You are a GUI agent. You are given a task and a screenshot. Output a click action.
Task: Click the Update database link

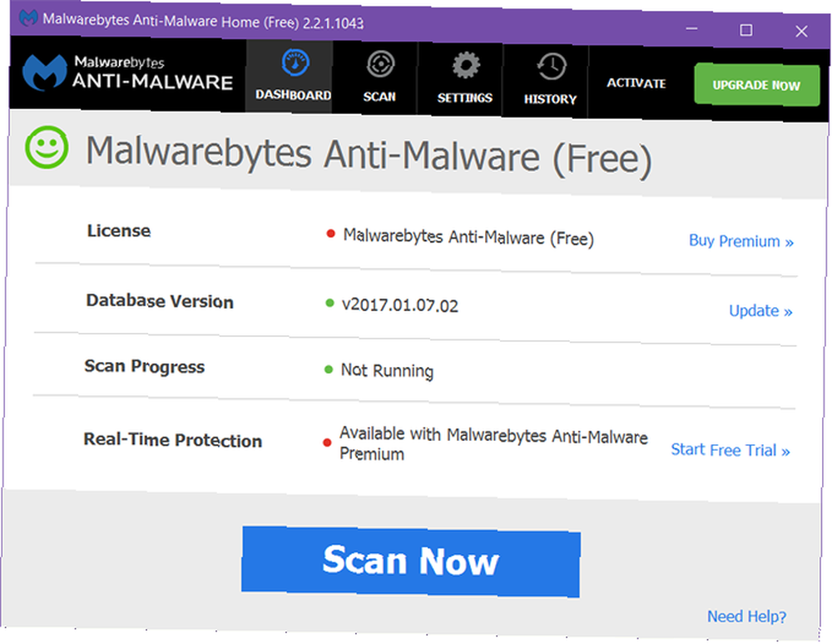point(760,310)
